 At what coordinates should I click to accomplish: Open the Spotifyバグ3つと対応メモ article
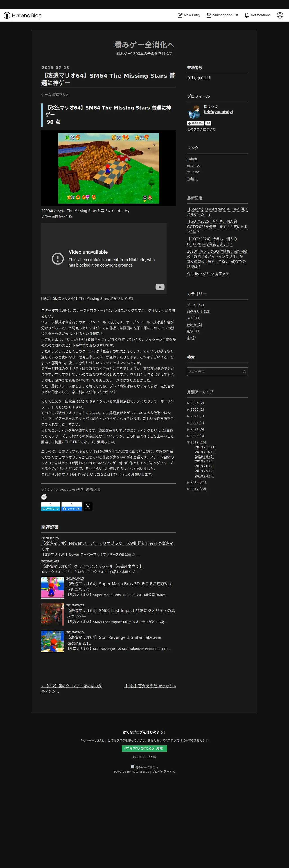point(208,274)
